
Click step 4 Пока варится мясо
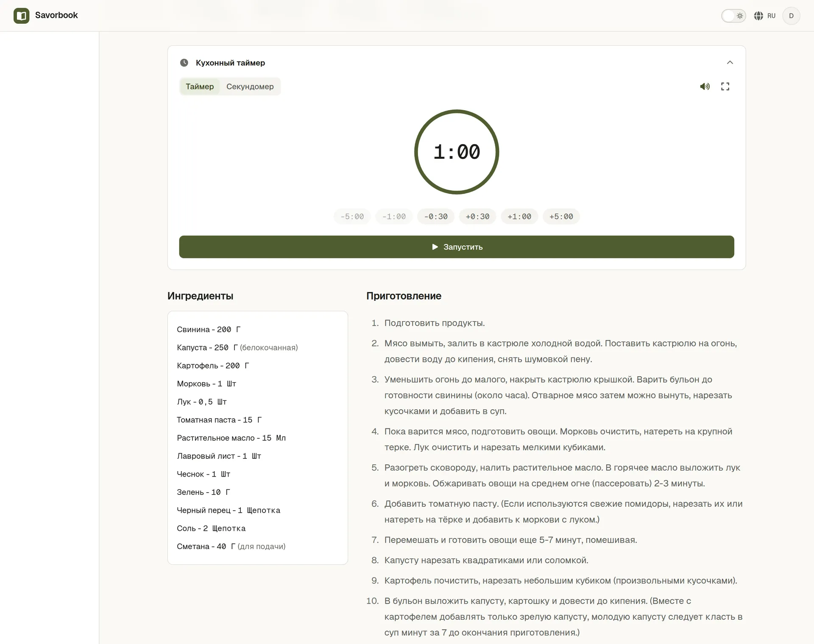[558, 439]
